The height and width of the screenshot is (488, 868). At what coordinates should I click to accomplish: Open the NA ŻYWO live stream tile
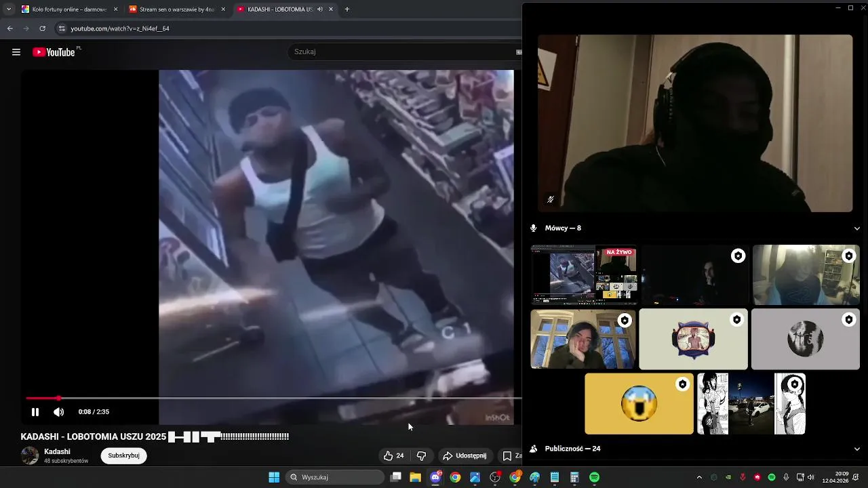584,274
